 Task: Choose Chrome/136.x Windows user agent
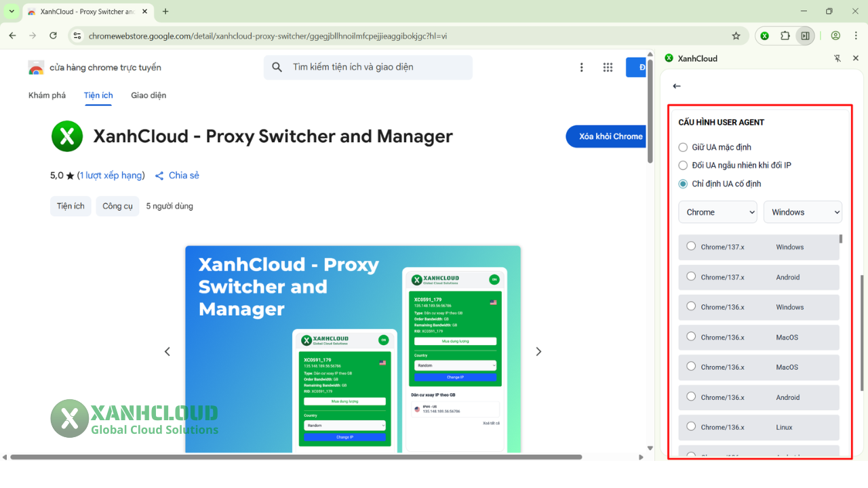759,307
